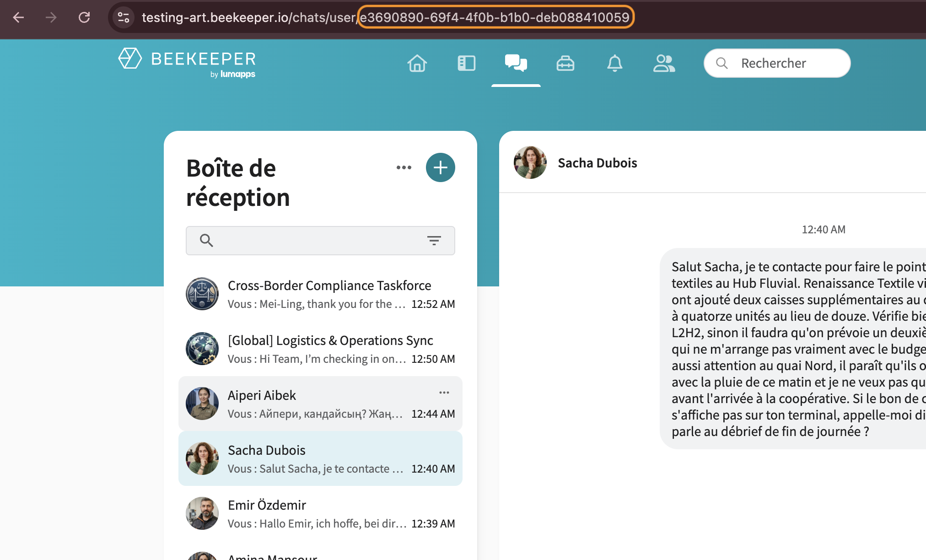Click Sacha Dubois avatar in chat header
The width and height of the screenshot is (926, 560).
(530, 162)
